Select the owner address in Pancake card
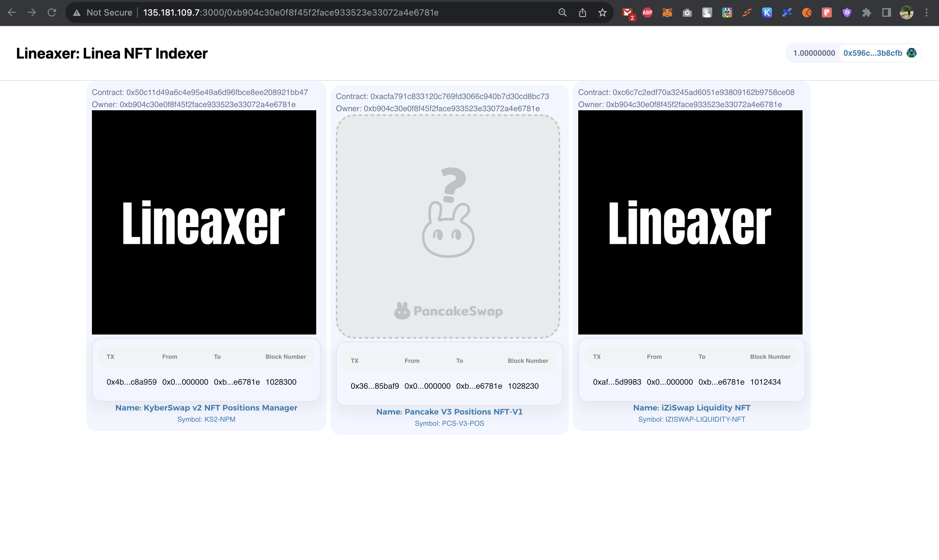Screen dimensions: 939x560 tap(452, 109)
